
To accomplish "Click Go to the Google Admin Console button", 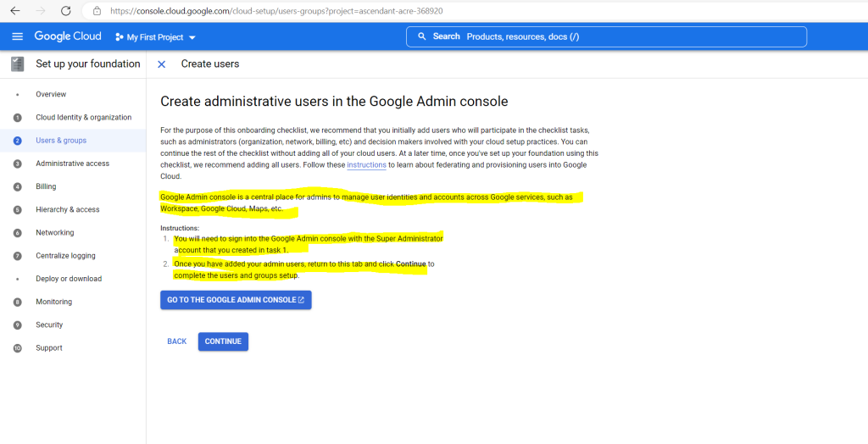I will [x=236, y=300].
